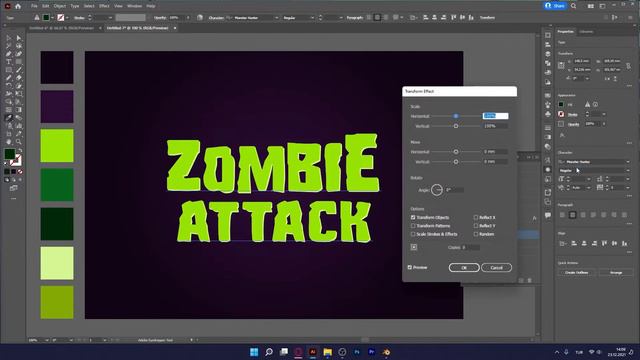Screen dimensions: 640x360
Task: Select the Eyedropper tool
Action: 9,118
